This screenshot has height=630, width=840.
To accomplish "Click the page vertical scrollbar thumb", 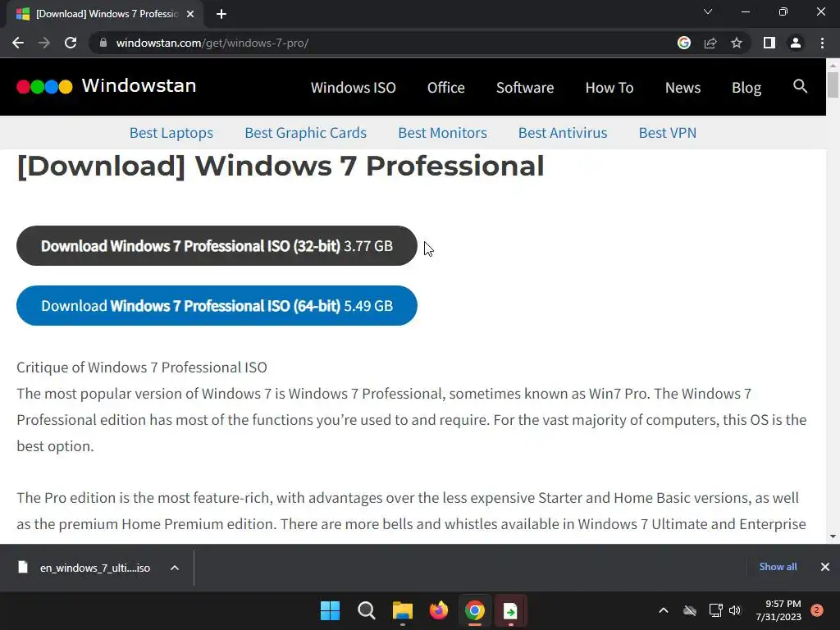I will click(833, 84).
